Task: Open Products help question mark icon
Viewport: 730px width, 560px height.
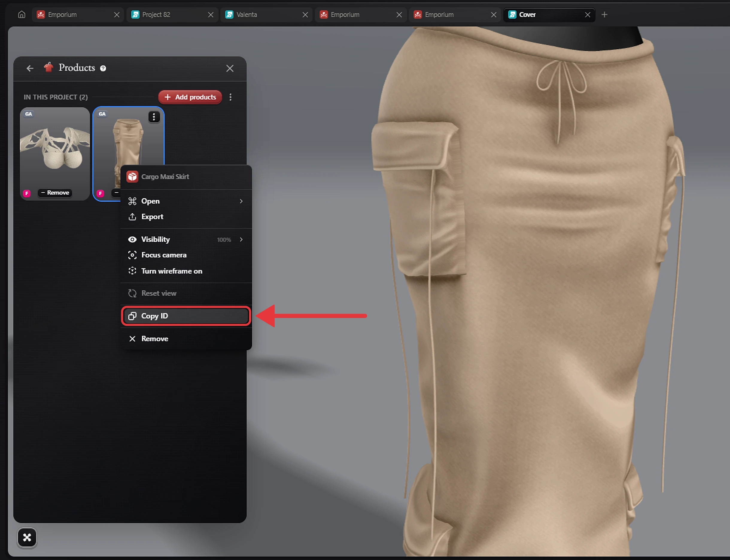Action: tap(103, 68)
